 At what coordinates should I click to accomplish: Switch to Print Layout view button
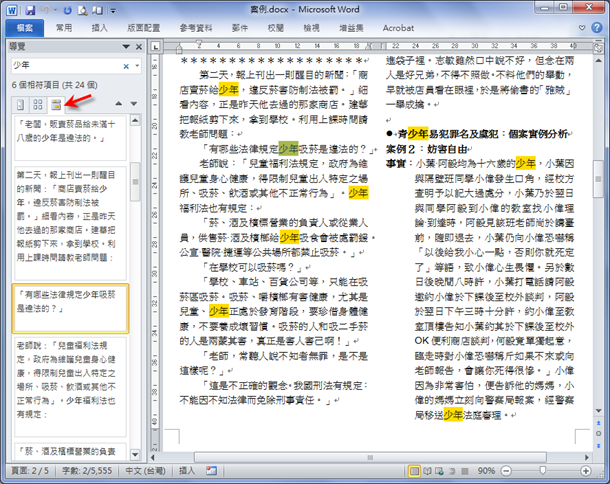[414, 472]
